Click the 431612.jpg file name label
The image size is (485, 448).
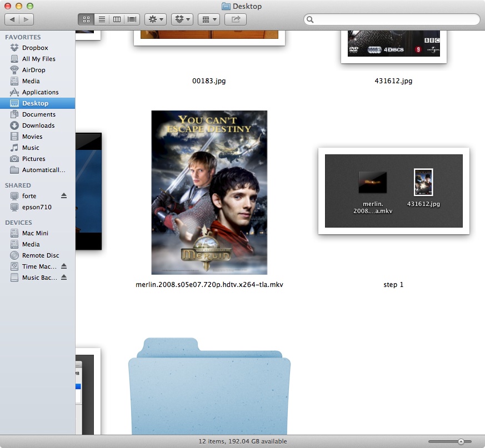[x=393, y=81]
